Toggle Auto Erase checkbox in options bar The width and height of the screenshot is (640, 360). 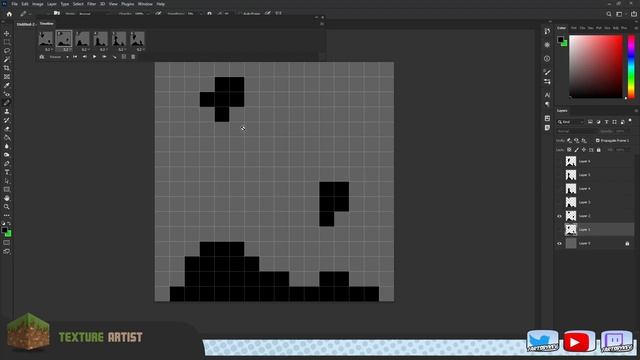pyautogui.click(x=240, y=14)
